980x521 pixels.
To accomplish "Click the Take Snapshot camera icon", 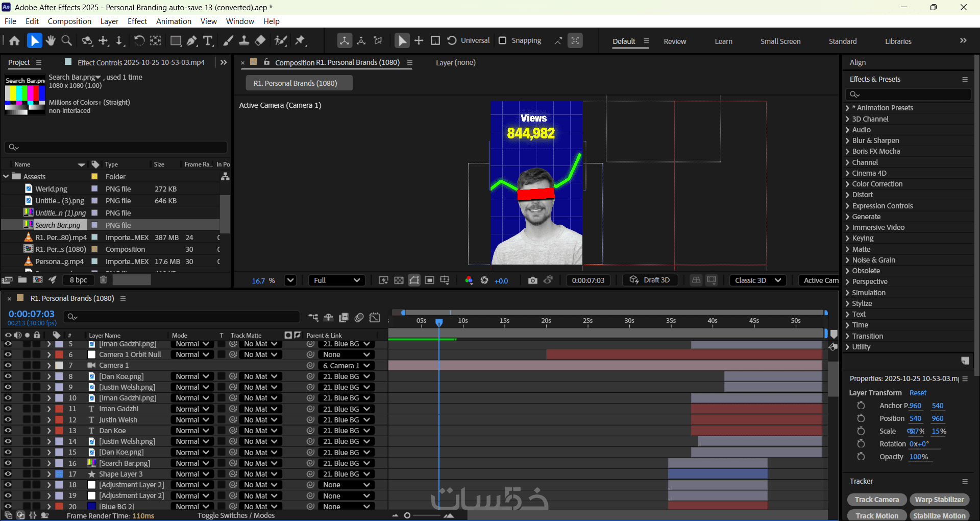I will [x=532, y=280].
